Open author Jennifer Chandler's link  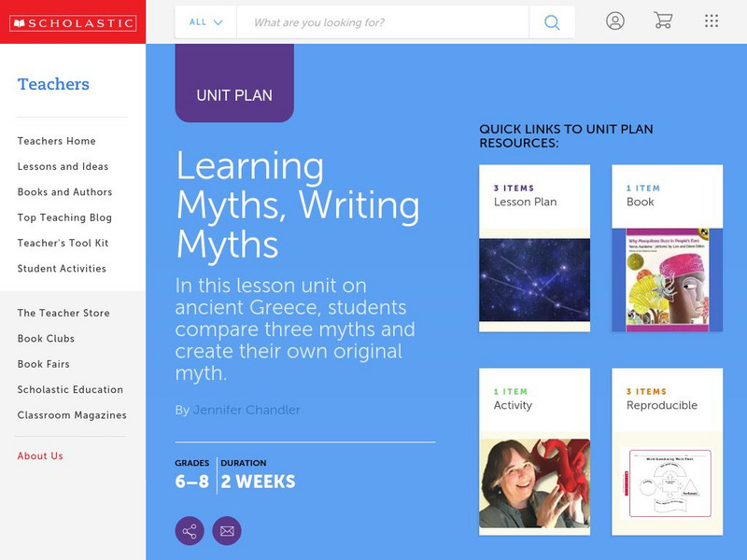pyautogui.click(x=247, y=410)
